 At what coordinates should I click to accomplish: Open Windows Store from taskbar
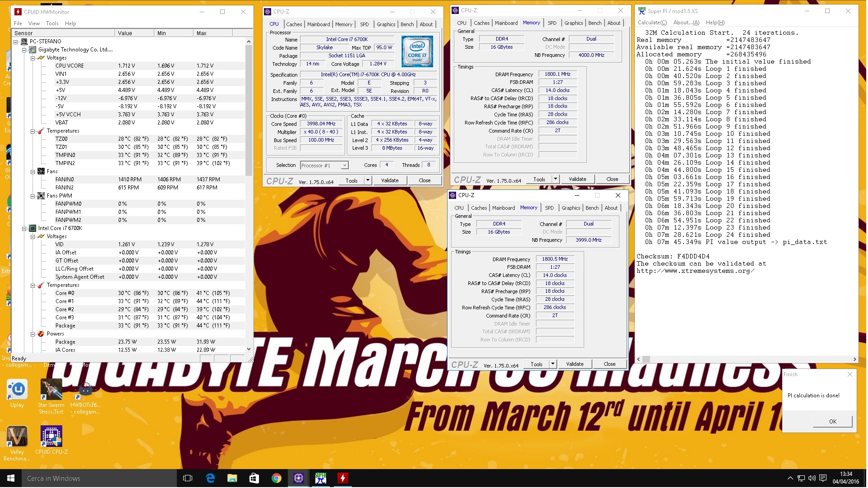(254, 479)
